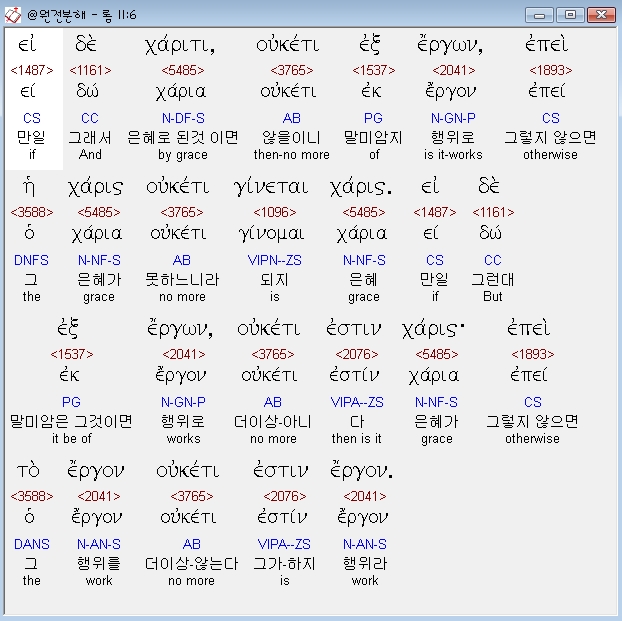Click the Strong's number <1096>
Screen dimensions: 622x621
[x=275, y=212]
